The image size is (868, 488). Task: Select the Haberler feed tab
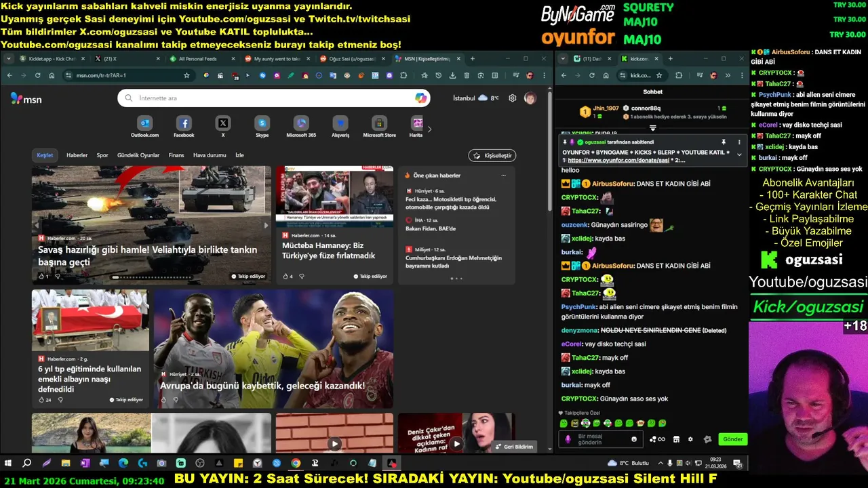(77, 155)
